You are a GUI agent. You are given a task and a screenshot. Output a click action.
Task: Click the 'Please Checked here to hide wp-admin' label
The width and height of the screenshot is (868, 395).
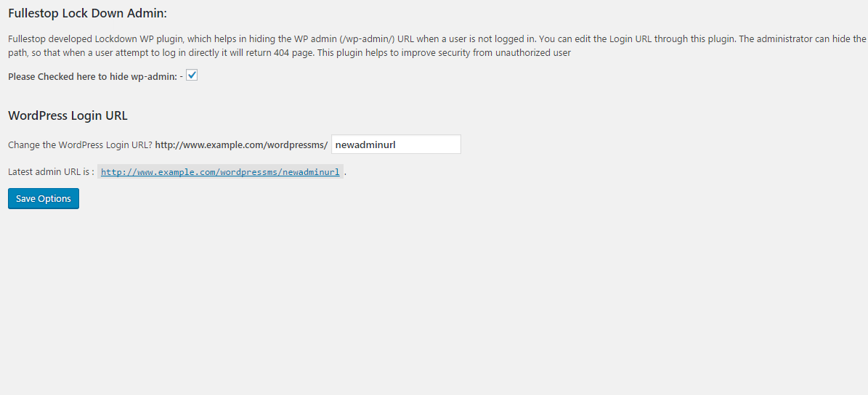pyautogui.click(x=96, y=77)
